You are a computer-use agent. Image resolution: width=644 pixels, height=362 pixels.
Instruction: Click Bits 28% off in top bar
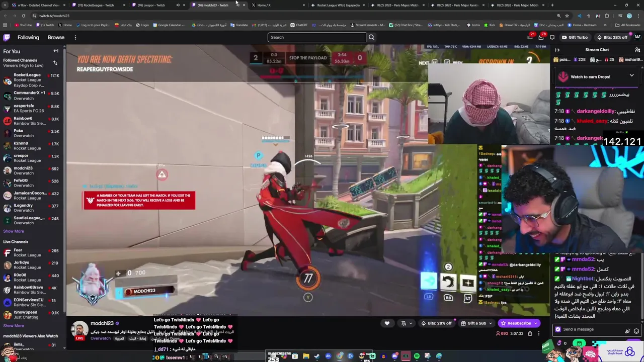(612, 37)
